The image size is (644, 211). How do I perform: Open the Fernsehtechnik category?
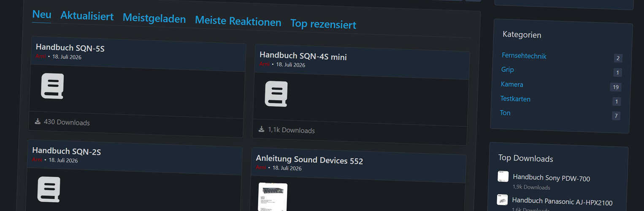(524, 56)
